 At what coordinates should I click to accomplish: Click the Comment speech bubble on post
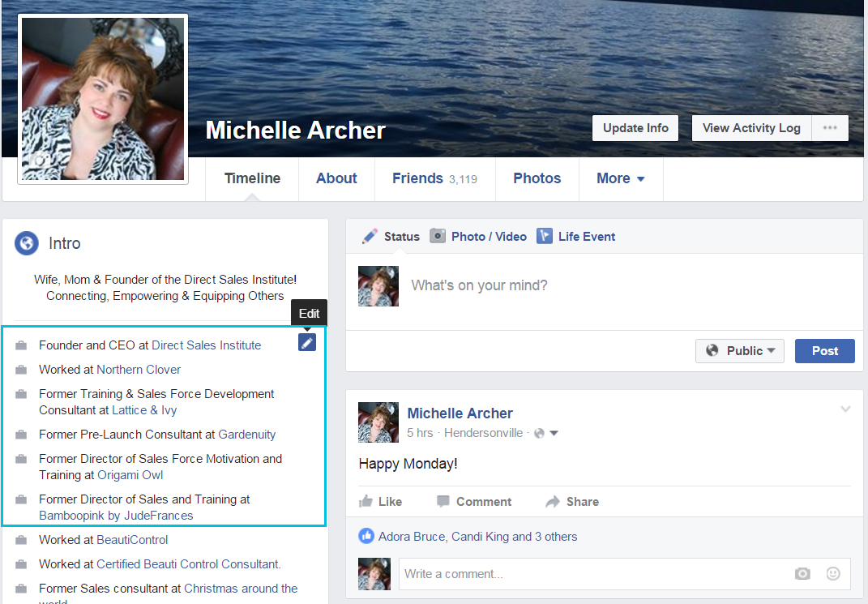(443, 502)
